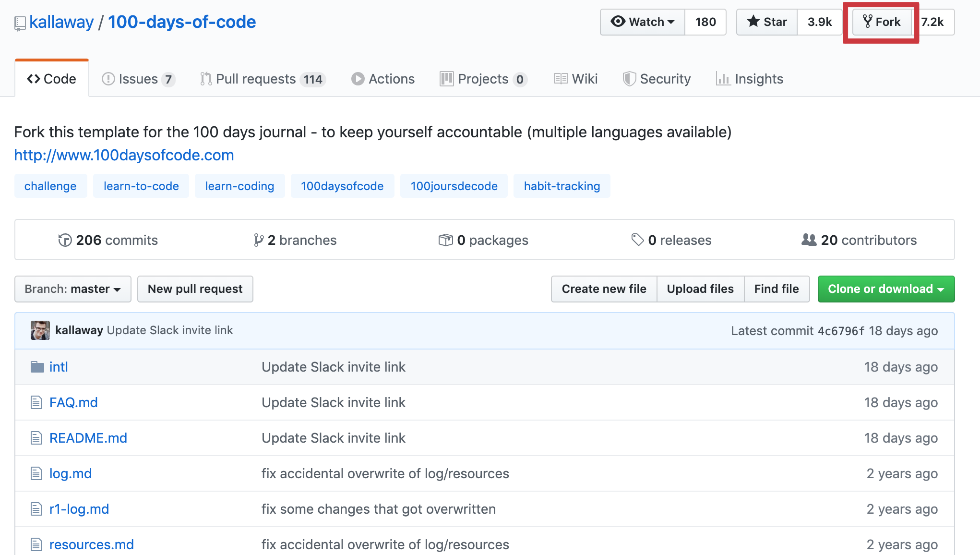This screenshot has width=980, height=555.
Task: Click the Actions play icon
Action: [x=358, y=79]
